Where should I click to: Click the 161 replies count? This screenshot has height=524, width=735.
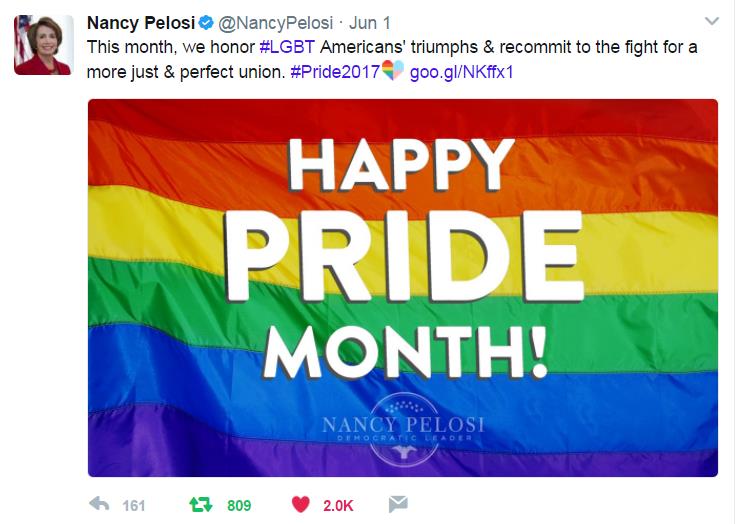tap(133, 505)
